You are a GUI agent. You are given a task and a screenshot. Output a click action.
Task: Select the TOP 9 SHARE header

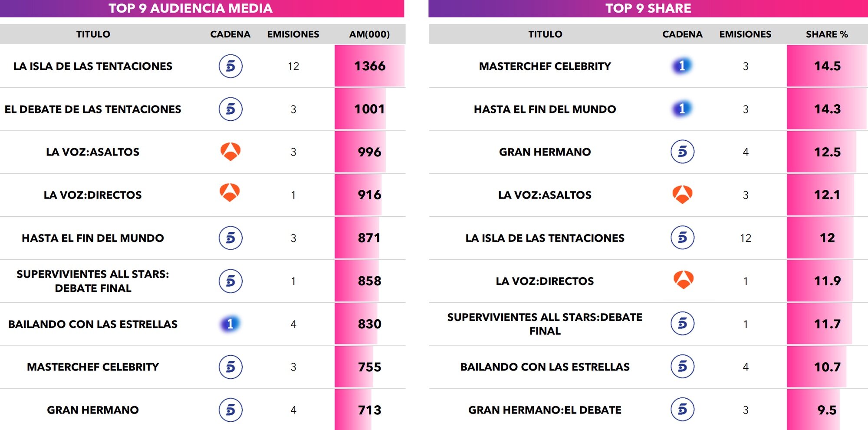(x=648, y=8)
